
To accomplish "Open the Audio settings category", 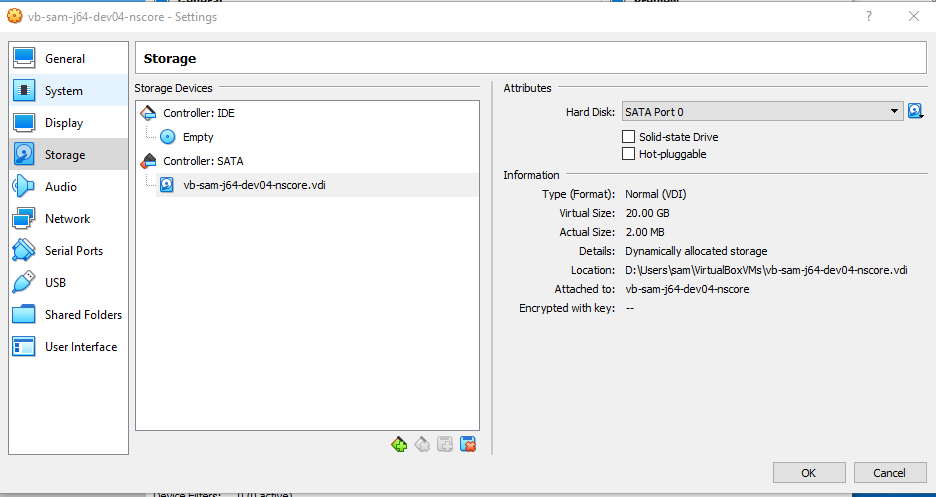I will [x=69, y=187].
